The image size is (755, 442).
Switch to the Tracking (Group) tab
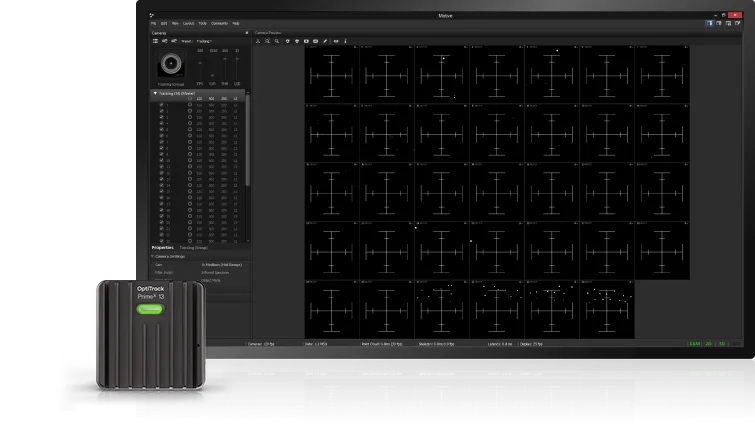(x=194, y=247)
